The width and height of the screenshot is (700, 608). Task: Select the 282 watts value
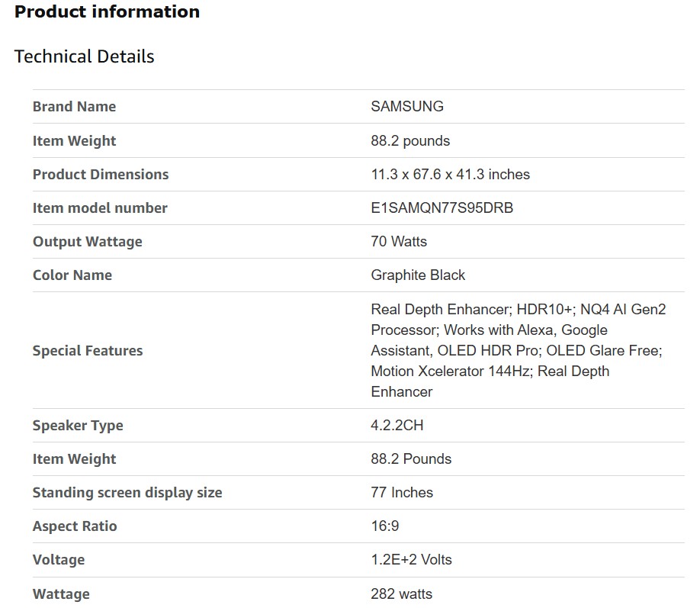(401, 594)
